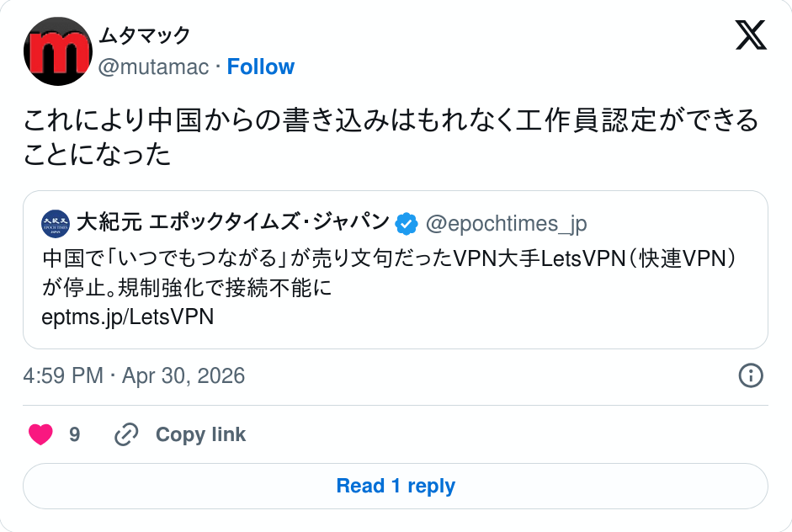Open the quoted headline mentioning VPN大手LetsVPN
The height and width of the screenshot is (532, 792).
[x=391, y=258]
